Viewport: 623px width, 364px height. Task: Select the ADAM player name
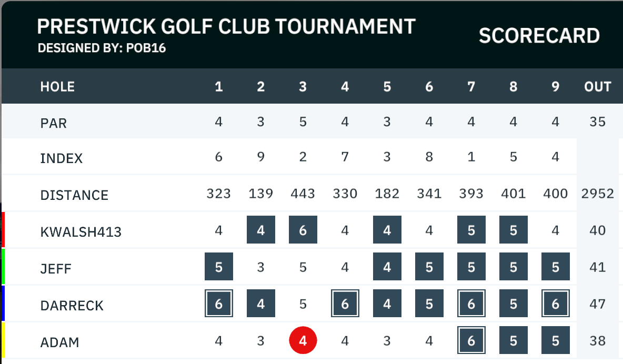tap(59, 342)
